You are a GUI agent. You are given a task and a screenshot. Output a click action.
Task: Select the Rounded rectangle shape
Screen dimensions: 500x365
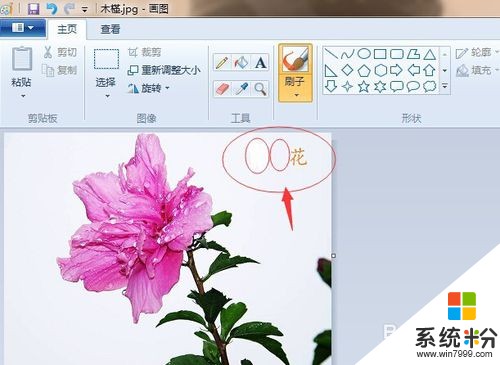(396, 54)
